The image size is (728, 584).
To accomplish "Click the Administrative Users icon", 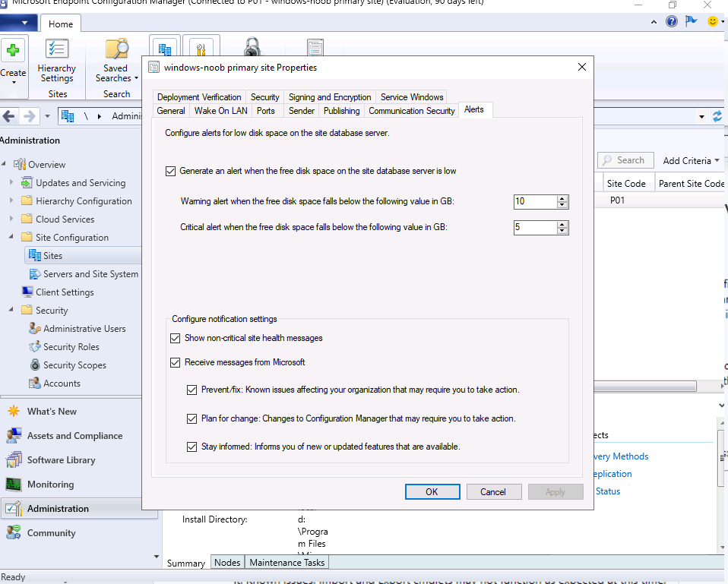I will [35, 328].
